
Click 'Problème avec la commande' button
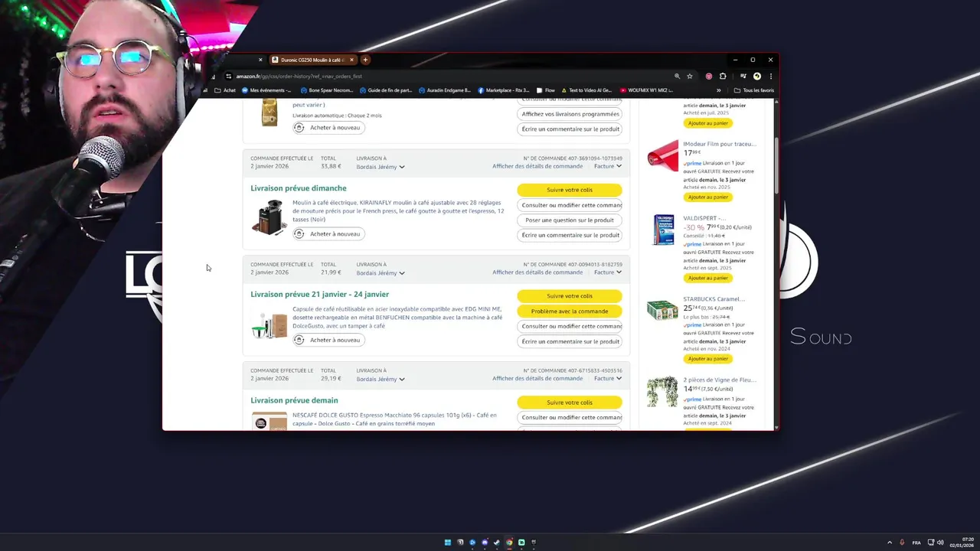(570, 311)
